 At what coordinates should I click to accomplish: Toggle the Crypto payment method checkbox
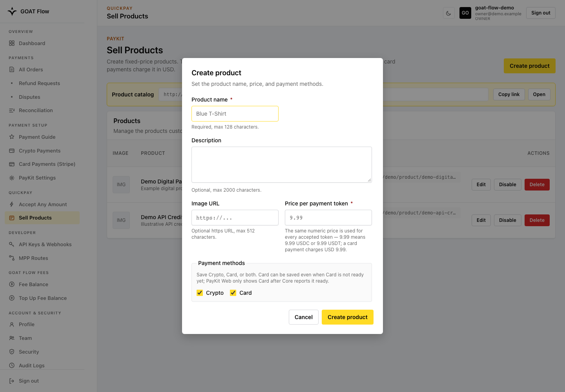[200, 293]
